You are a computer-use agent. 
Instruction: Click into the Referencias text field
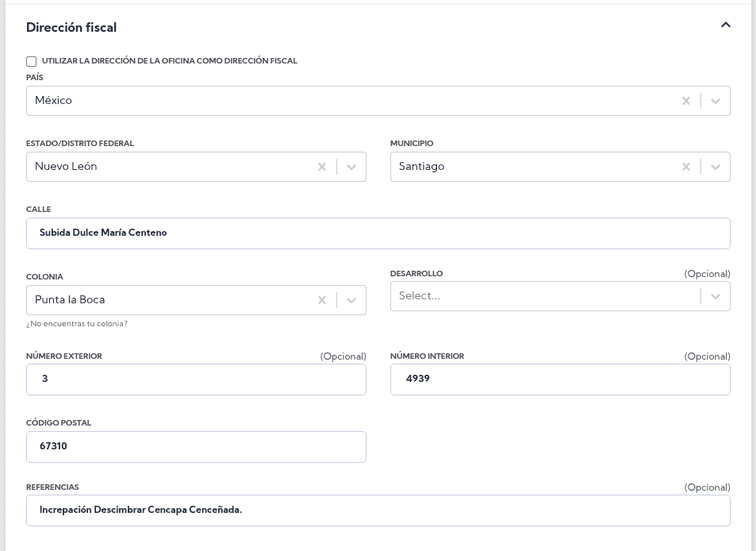[378, 511]
